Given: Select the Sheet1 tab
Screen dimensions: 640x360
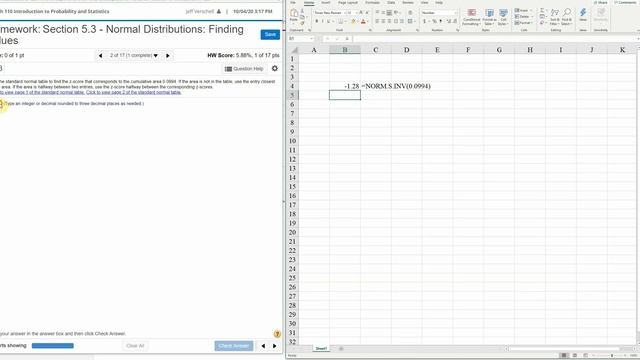Looking at the screenshot, I should pos(321,349).
